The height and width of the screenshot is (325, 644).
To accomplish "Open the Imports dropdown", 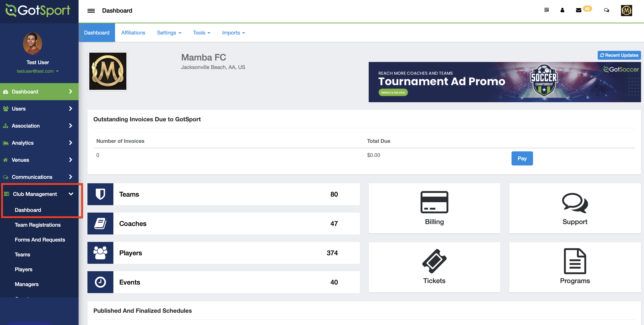I will [x=233, y=32].
